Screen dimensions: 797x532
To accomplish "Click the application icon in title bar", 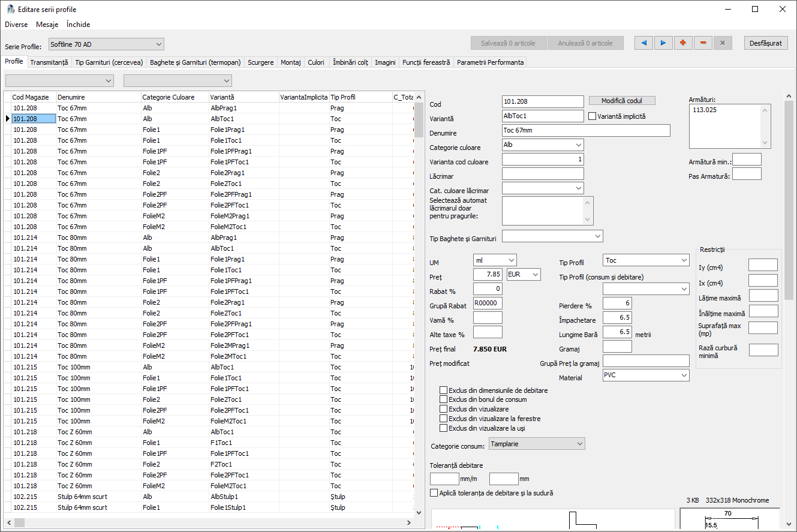I will click(x=10, y=10).
